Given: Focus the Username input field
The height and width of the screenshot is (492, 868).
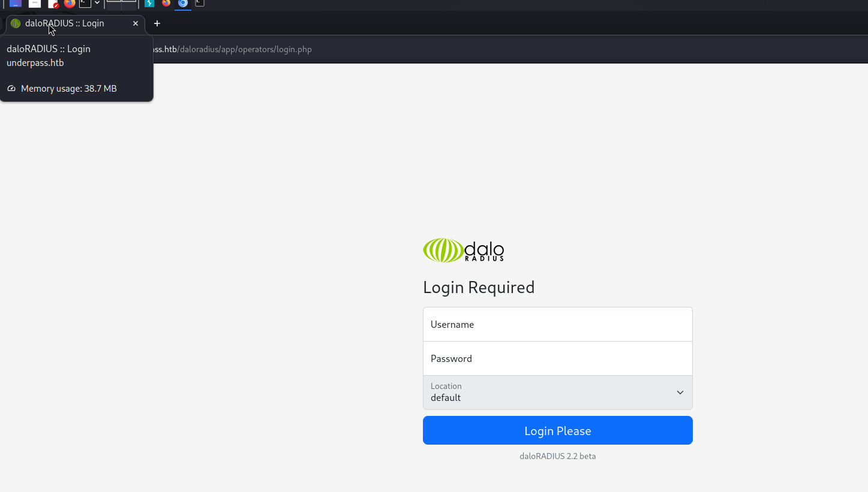Looking at the screenshot, I should click(557, 324).
